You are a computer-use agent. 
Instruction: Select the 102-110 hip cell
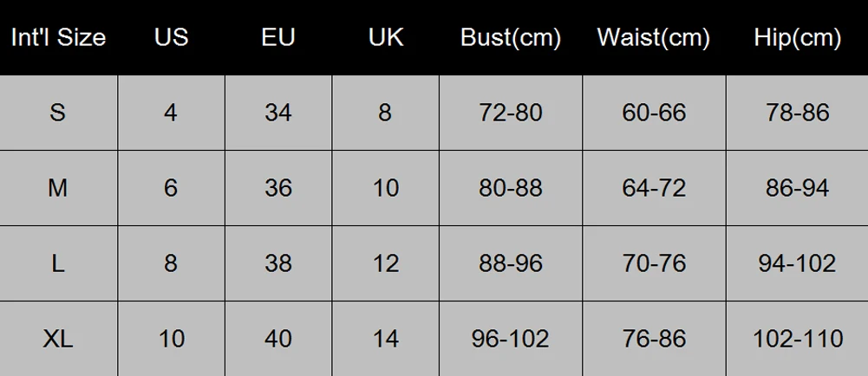pyautogui.click(x=798, y=339)
